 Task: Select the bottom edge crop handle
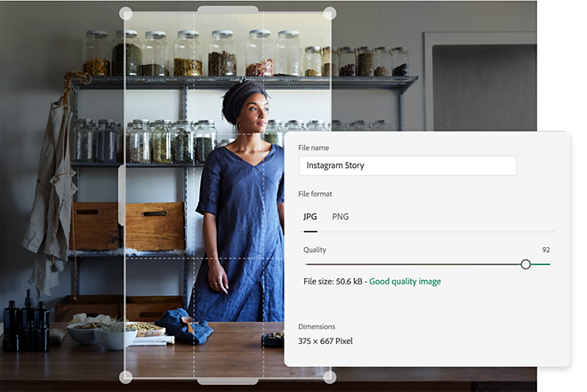(228, 381)
